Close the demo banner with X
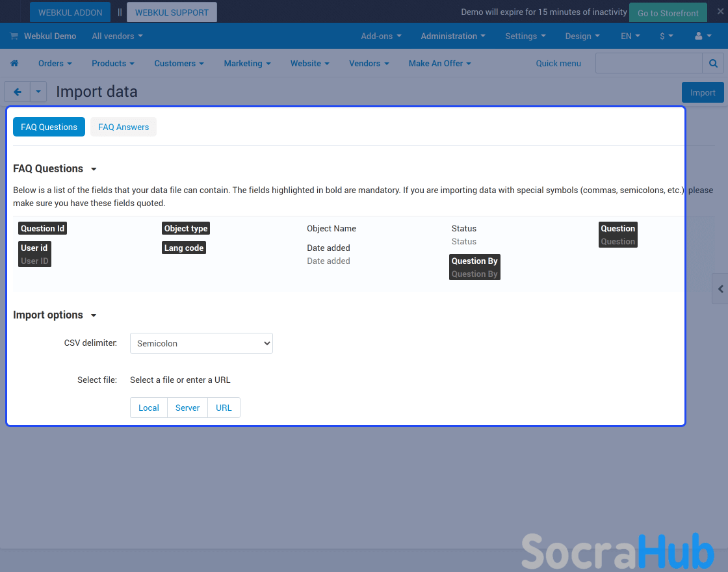Image resolution: width=728 pixels, height=572 pixels. 720,11
